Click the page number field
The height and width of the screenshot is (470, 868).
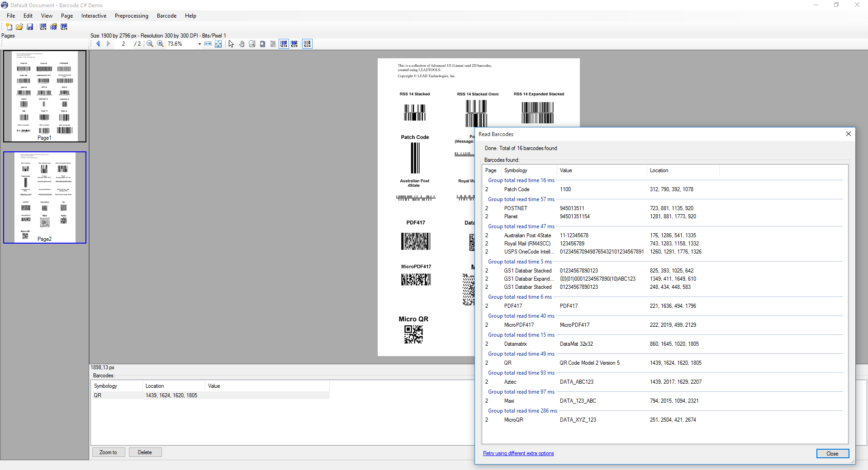[x=123, y=44]
